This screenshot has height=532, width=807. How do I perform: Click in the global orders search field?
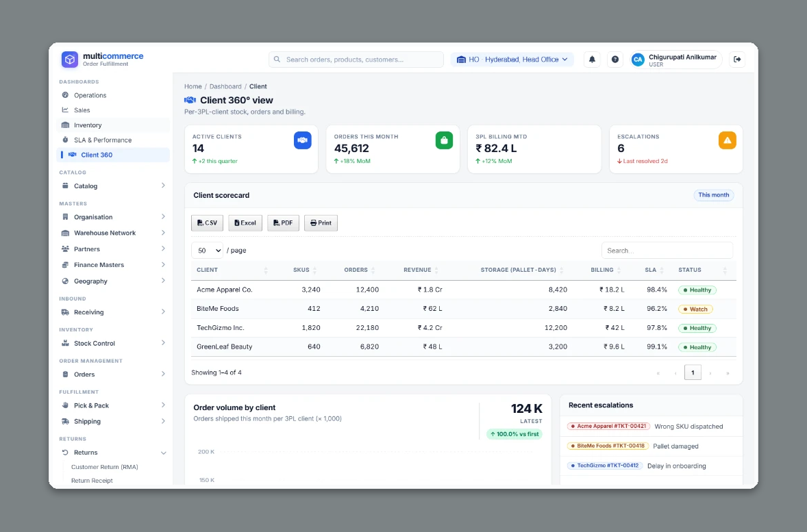click(x=356, y=59)
